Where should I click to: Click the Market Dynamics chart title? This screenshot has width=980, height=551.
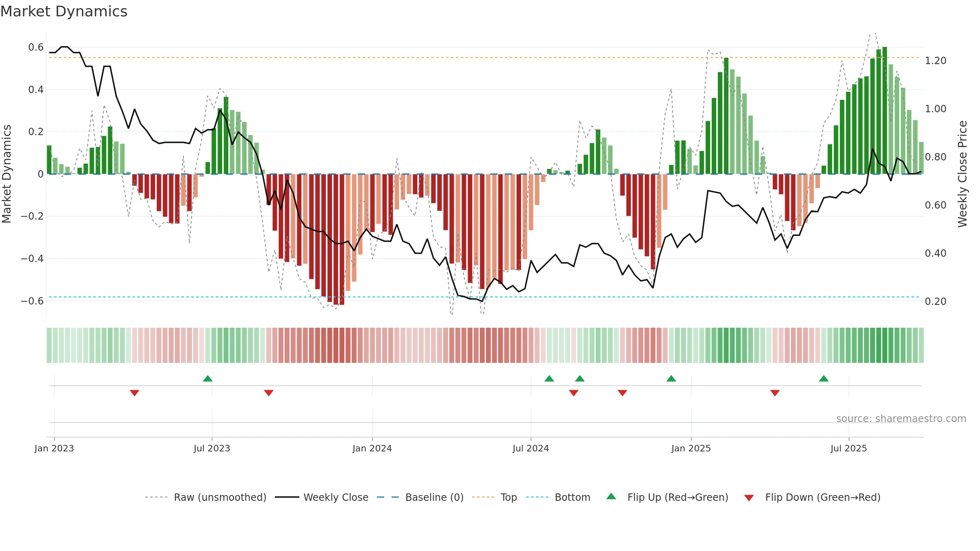pos(64,11)
